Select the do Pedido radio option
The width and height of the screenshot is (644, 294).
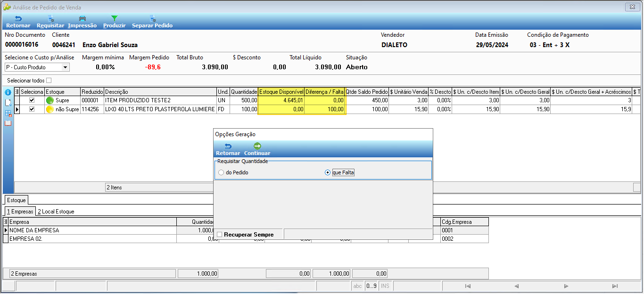pyautogui.click(x=221, y=172)
